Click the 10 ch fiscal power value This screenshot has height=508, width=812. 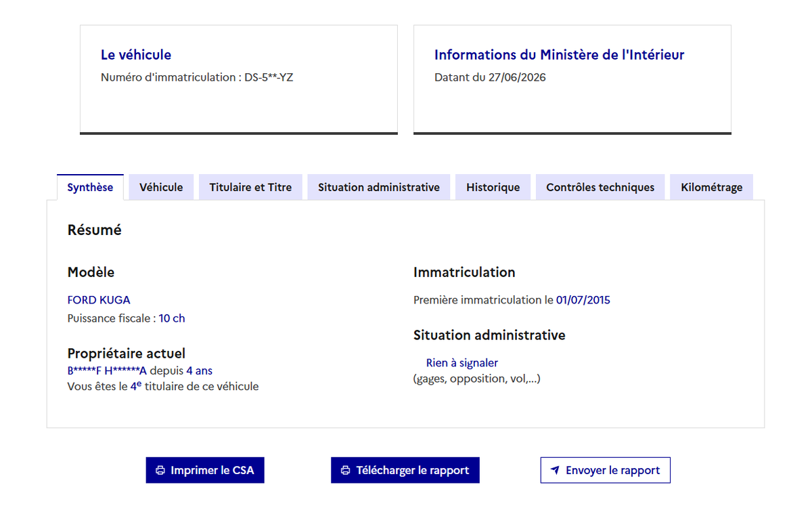click(172, 318)
